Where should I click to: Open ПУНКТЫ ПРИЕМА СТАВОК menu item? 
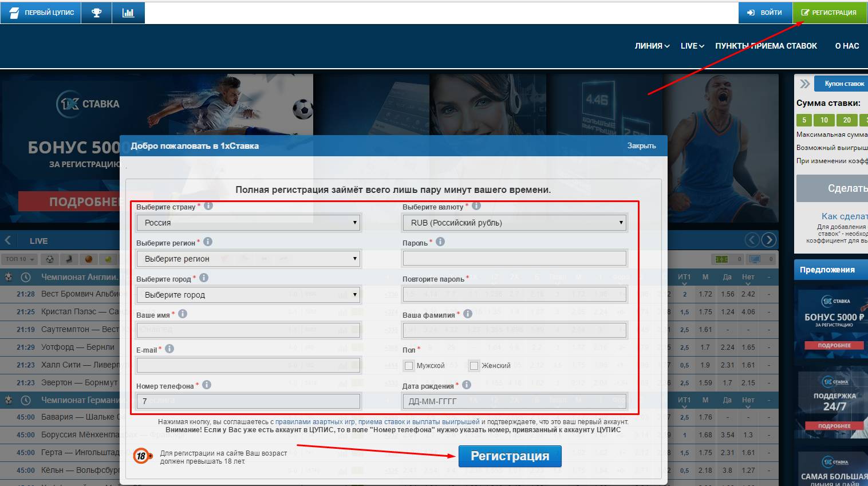pos(766,46)
